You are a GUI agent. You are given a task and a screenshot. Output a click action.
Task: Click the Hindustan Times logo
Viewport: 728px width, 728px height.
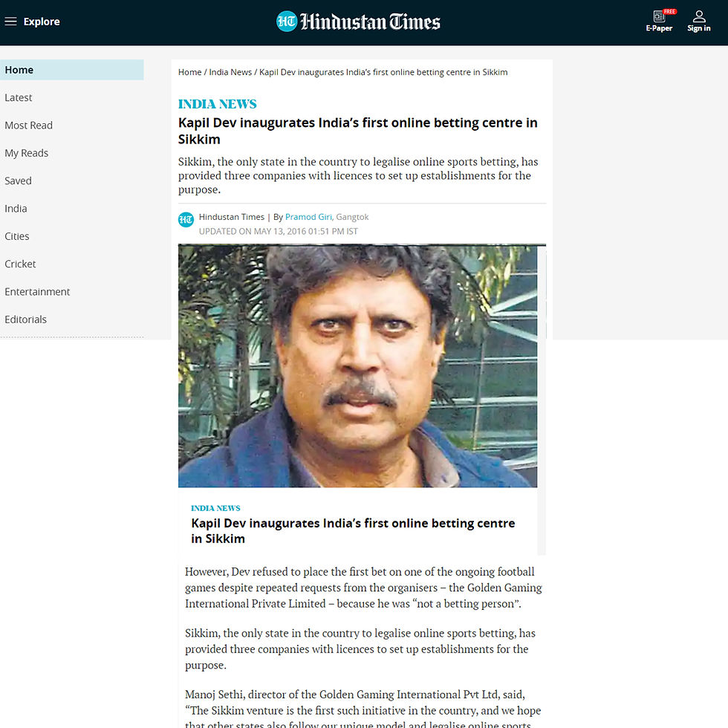pyautogui.click(x=358, y=22)
